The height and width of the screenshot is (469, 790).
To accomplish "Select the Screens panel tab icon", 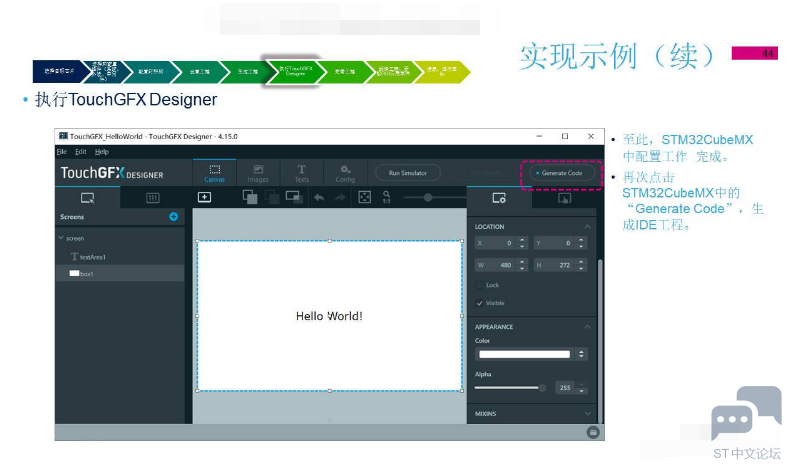I will coord(88,198).
